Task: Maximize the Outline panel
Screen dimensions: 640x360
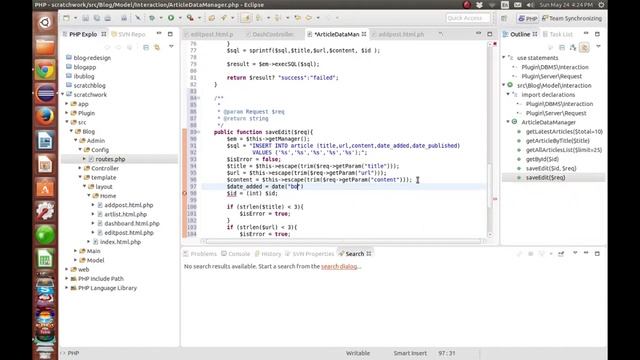Action: (x=597, y=34)
